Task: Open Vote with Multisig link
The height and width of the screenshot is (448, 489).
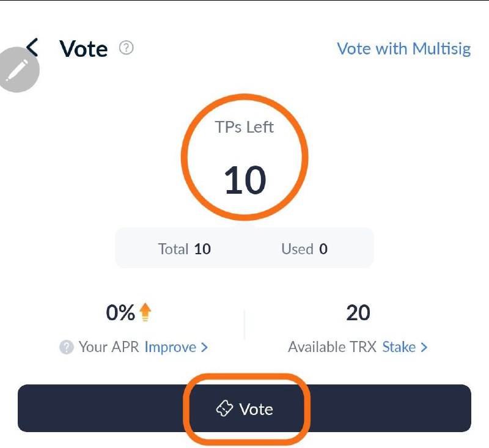Action: pyautogui.click(x=404, y=49)
